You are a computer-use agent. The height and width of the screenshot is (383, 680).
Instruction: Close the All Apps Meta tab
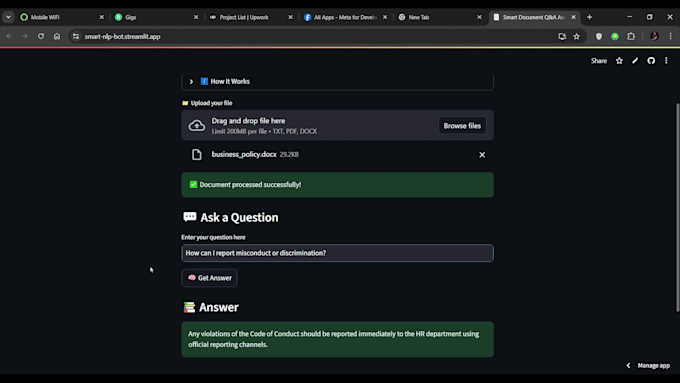point(385,17)
